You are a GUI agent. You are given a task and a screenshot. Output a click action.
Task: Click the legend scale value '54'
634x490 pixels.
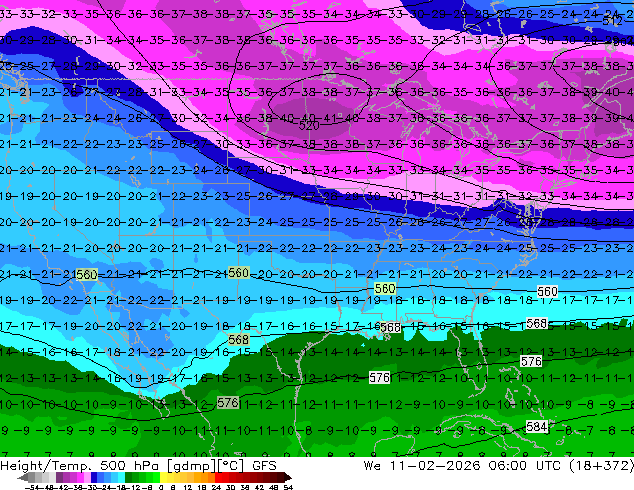[x=288, y=487]
